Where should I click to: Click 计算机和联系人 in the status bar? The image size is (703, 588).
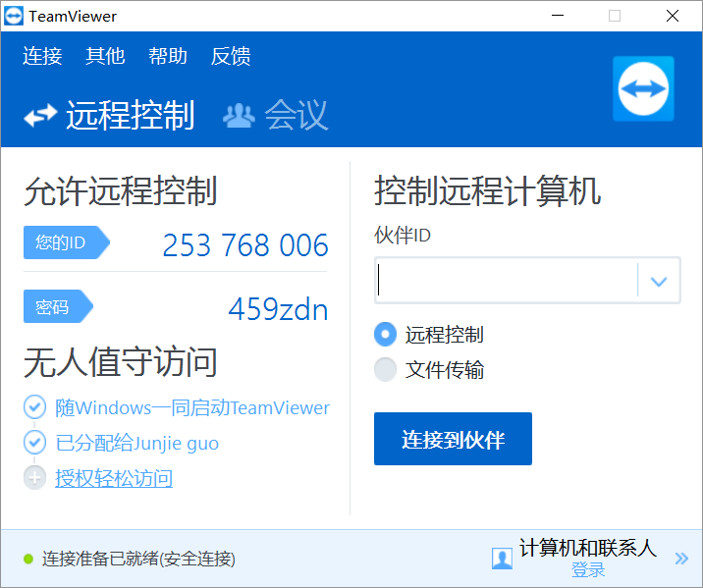pyautogui.click(x=588, y=548)
